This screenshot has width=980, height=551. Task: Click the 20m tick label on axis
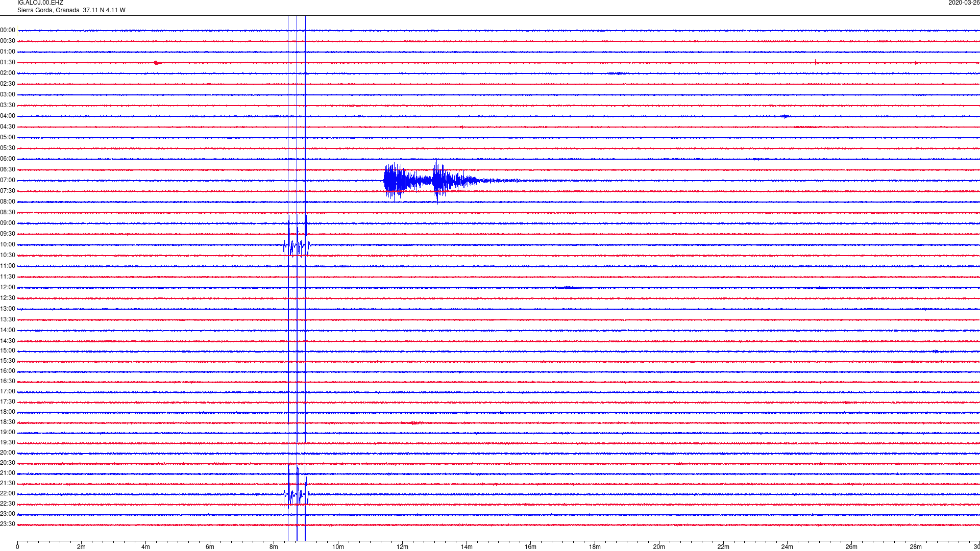pos(659,547)
